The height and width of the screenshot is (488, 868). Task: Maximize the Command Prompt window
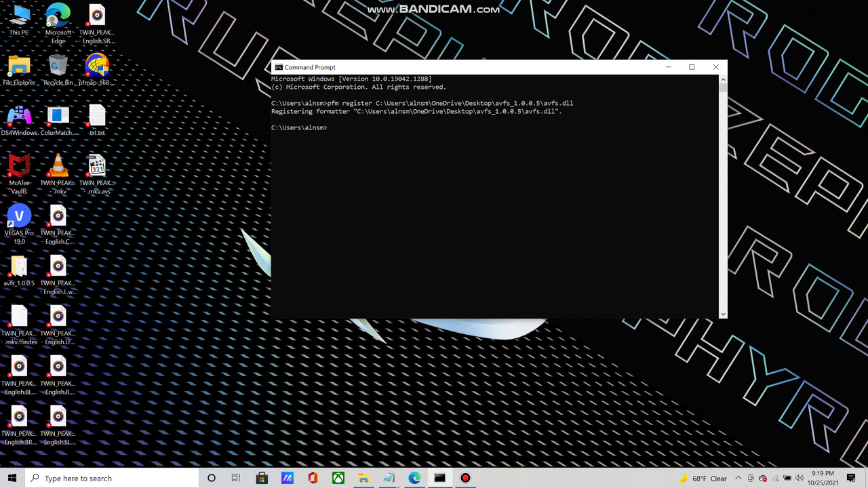[x=692, y=67]
